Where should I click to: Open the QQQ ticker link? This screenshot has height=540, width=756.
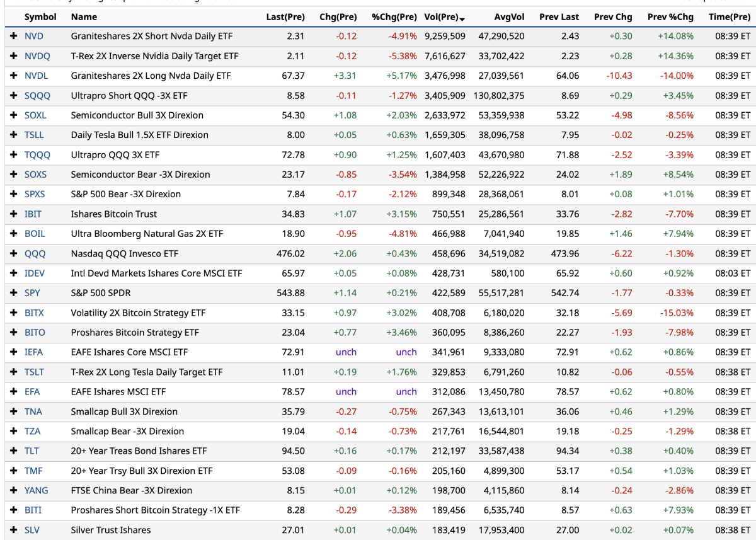[34, 254]
